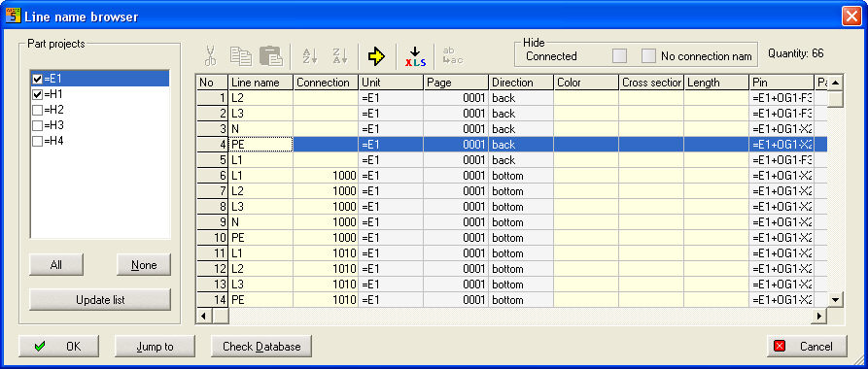Click connection 1010 in row 11

tap(326, 252)
